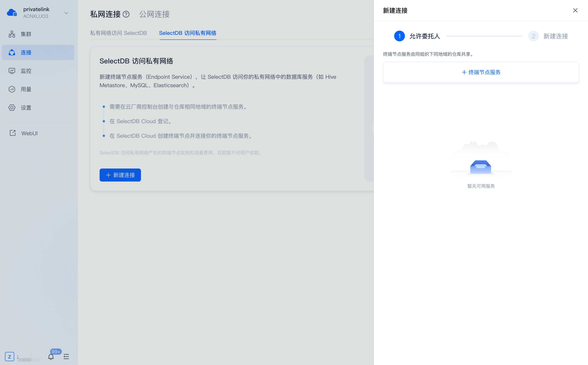
Task: Select the SelectDB 访问私有网络 tab
Action: 188,33
